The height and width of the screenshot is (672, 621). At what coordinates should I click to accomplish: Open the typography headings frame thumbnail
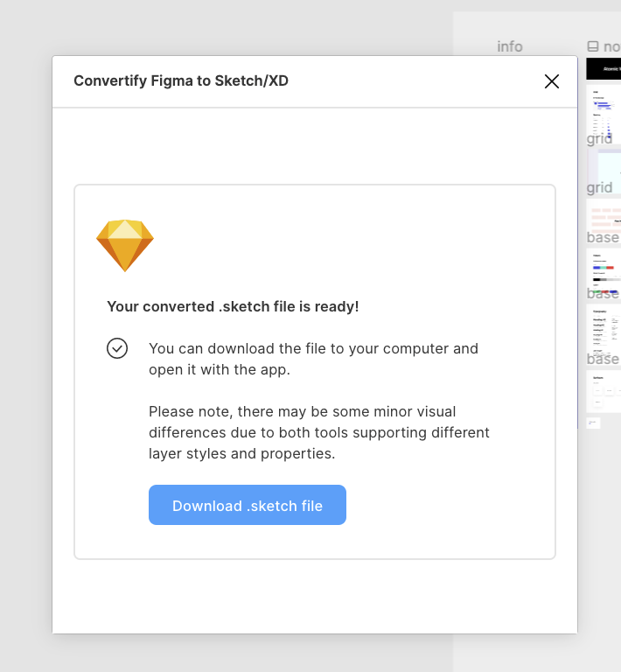tap(604, 332)
